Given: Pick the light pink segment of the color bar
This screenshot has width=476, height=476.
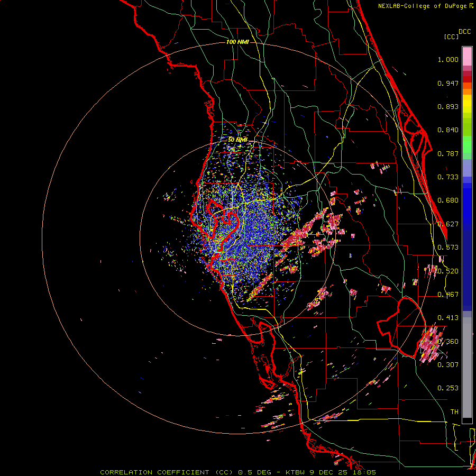Looking at the screenshot, I should coord(467,57).
